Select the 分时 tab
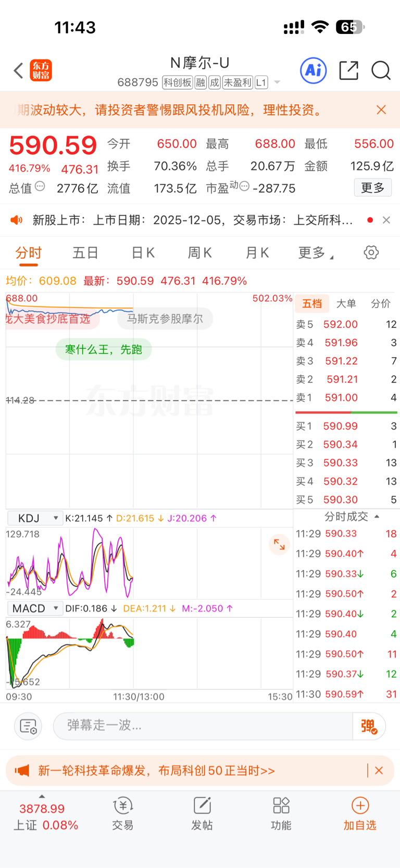This screenshot has height=868, width=400. pyautogui.click(x=28, y=253)
